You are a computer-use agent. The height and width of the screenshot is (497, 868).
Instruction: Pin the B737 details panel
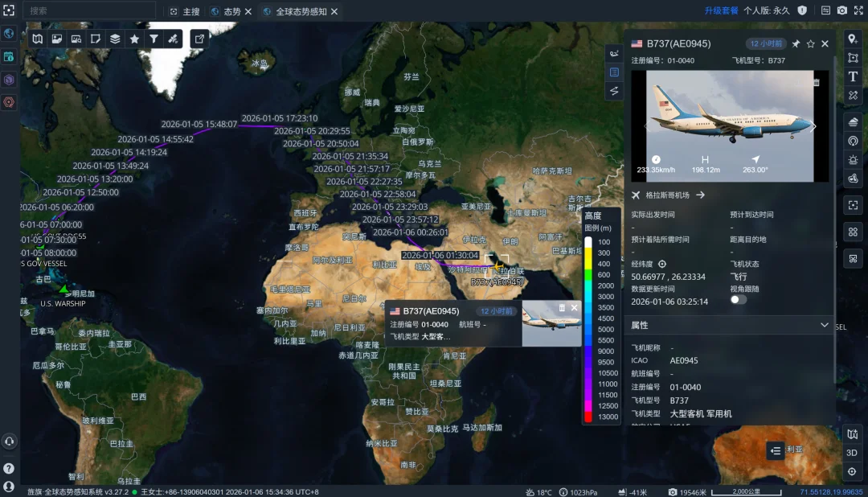pyautogui.click(x=796, y=43)
